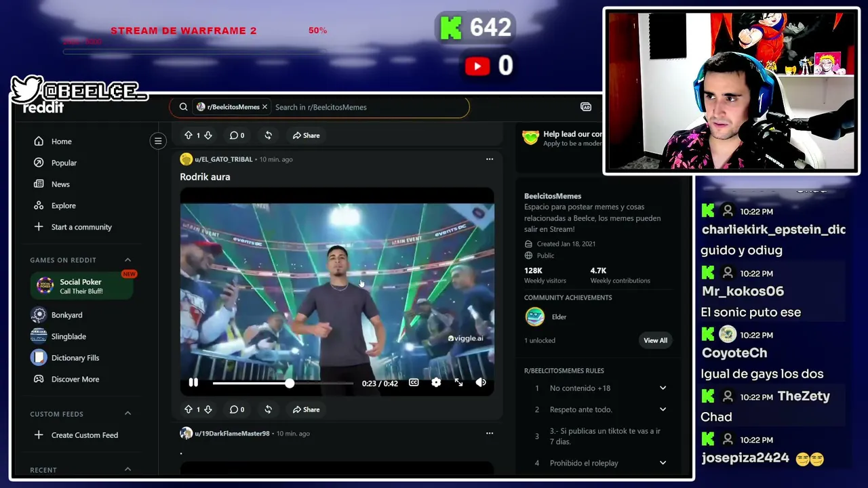Click the streamer webcam feed
The width and height of the screenshot is (868, 488).
tap(731, 91)
